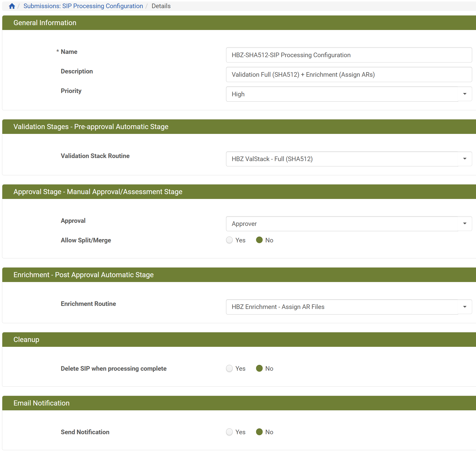Screen dimensions: 476x452
Task: Click the Details breadcrumb item
Action: coord(161,6)
